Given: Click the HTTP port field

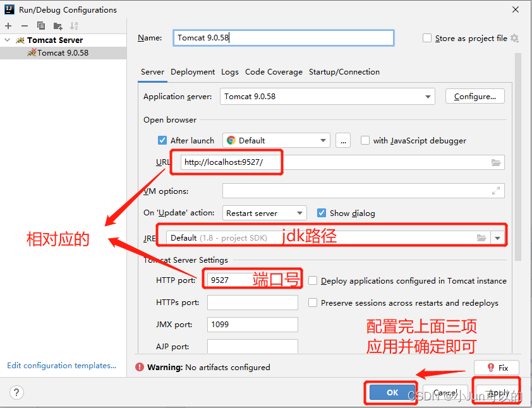Looking at the screenshot, I should [253, 280].
